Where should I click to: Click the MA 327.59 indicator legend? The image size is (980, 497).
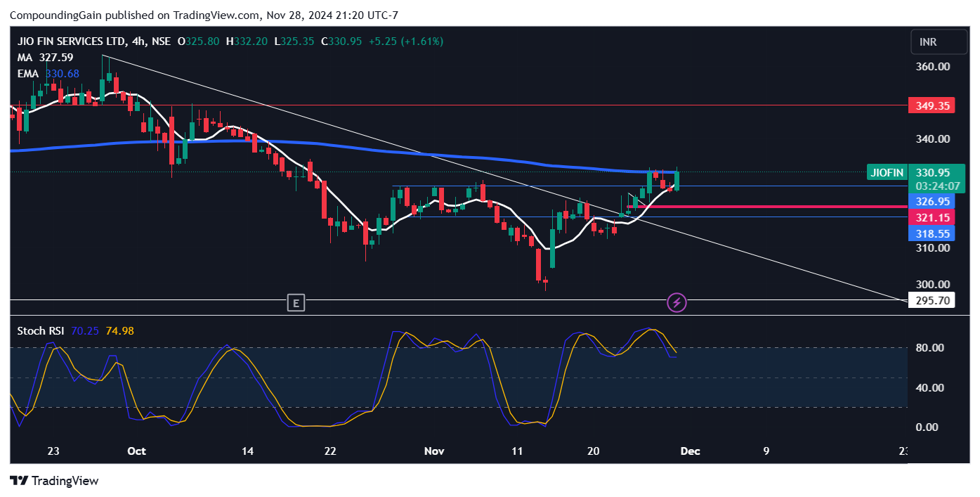tap(45, 58)
